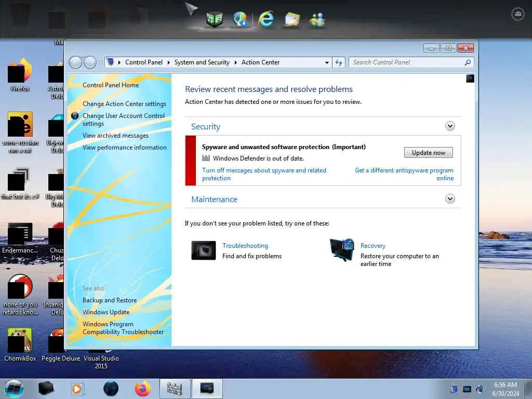The height and width of the screenshot is (399, 532).
Task: Refresh the Action Center address bar
Action: pos(339,62)
